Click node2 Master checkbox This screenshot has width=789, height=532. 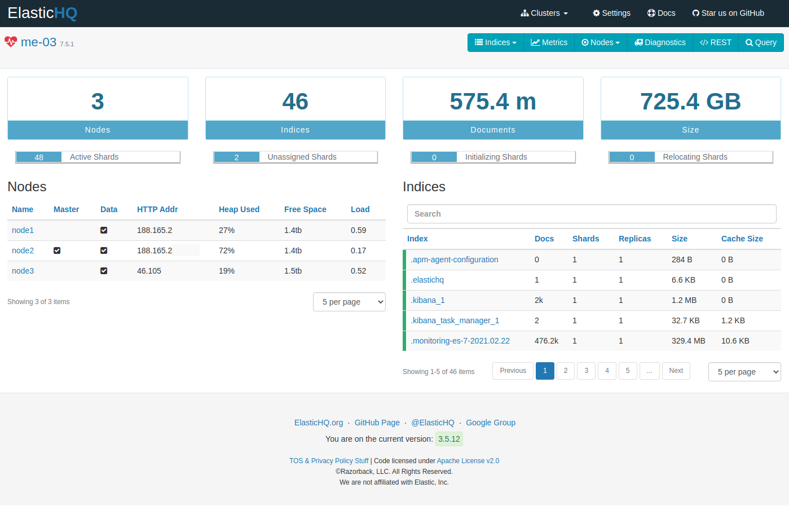tap(57, 250)
